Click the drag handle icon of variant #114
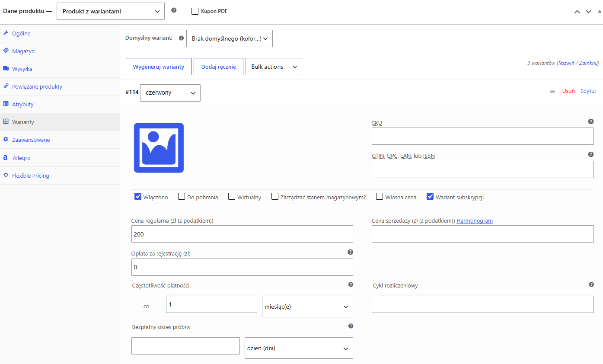 pos(552,91)
